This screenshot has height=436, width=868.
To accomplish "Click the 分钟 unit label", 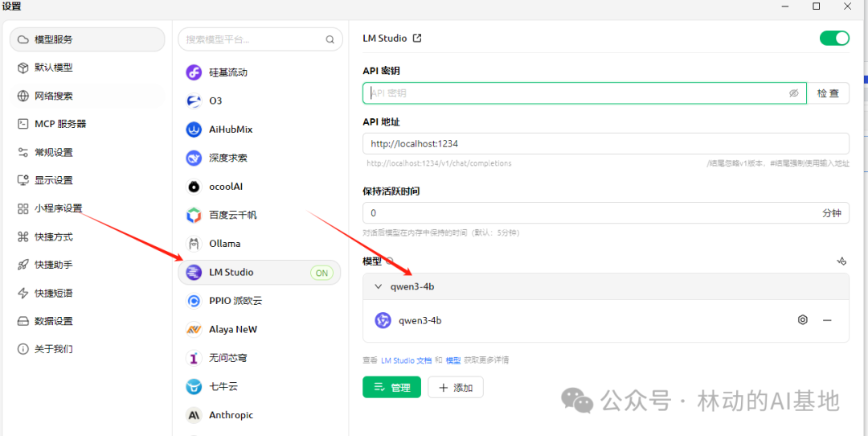I will tap(832, 212).
